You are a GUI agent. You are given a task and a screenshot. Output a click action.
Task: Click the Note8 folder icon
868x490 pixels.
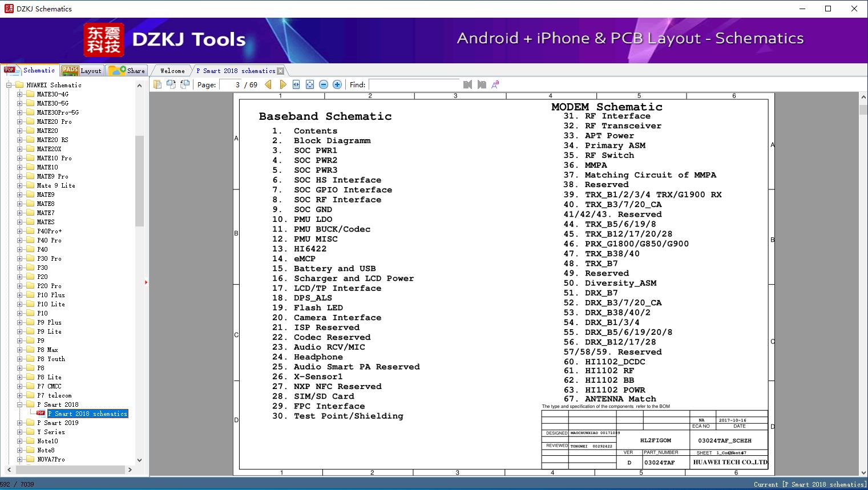pyautogui.click(x=30, y=450)
